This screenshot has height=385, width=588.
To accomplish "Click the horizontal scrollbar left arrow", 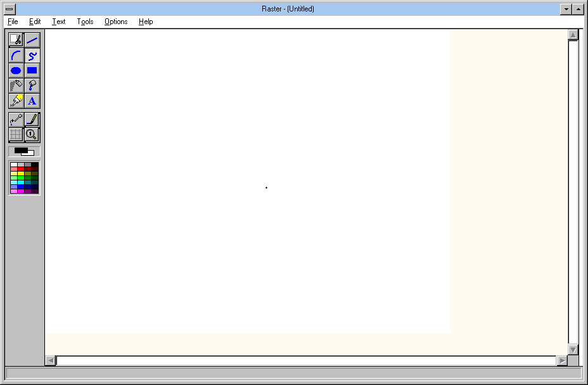I will (x=51, y=361).
